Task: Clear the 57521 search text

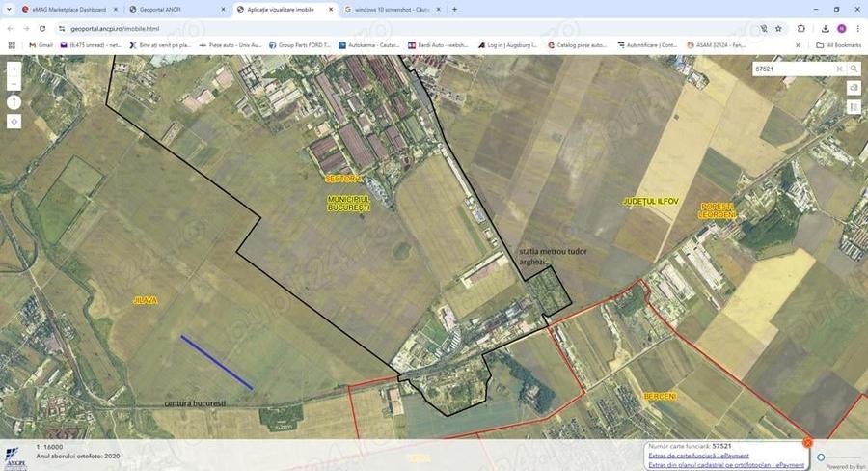Action: click(x=839, y=69)
